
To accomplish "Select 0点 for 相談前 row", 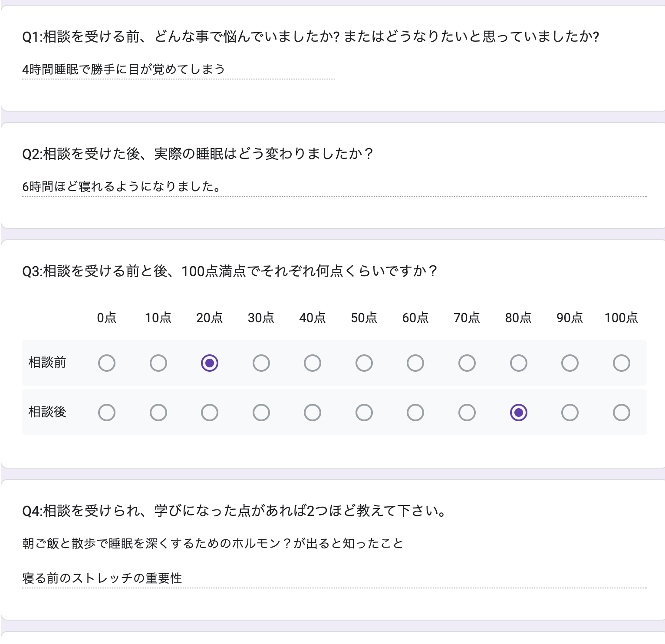I will [x=107, y=363].
